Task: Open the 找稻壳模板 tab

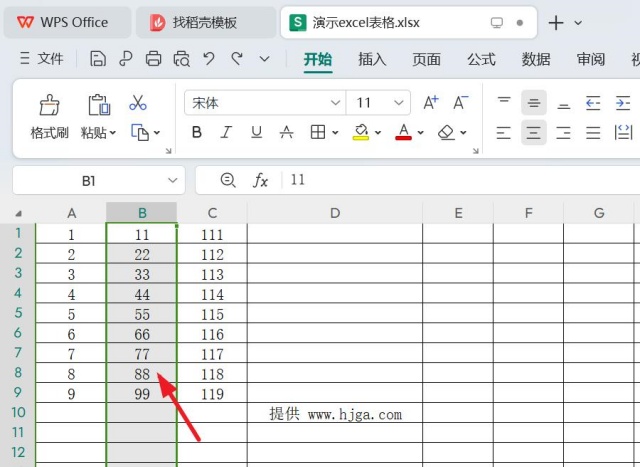Action: pyautogui.click(x=206, y=22)
